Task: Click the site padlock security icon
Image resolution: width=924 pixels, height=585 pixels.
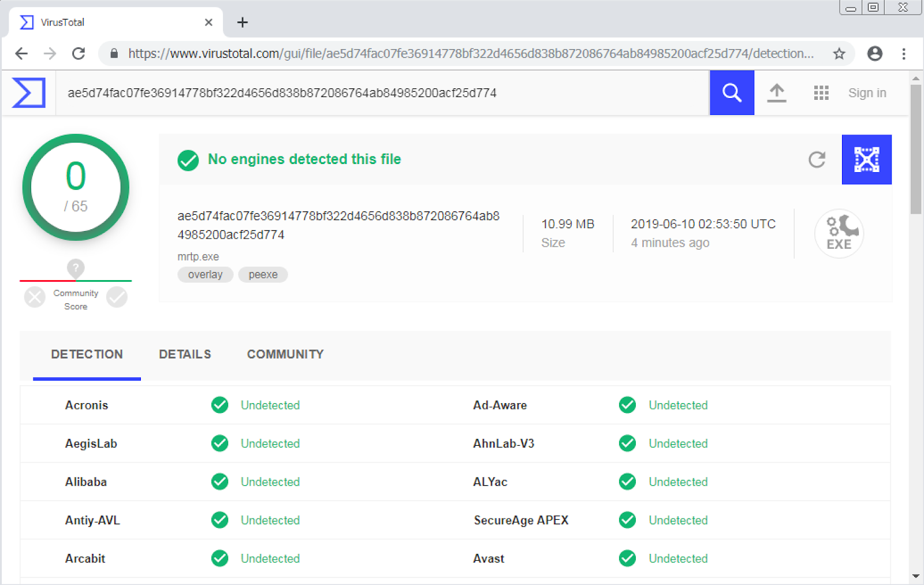Action: (x=114, y=54)
